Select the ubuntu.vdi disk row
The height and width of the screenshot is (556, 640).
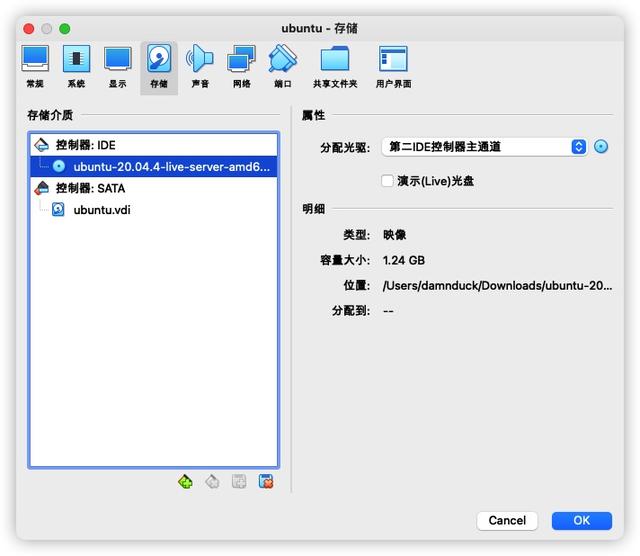pyautogui.click(x=154, y=209)
